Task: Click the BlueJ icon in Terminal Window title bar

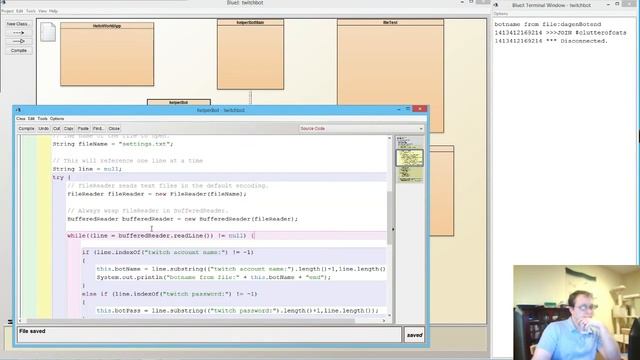Action: pyautogui.click(x=496, y=5)
